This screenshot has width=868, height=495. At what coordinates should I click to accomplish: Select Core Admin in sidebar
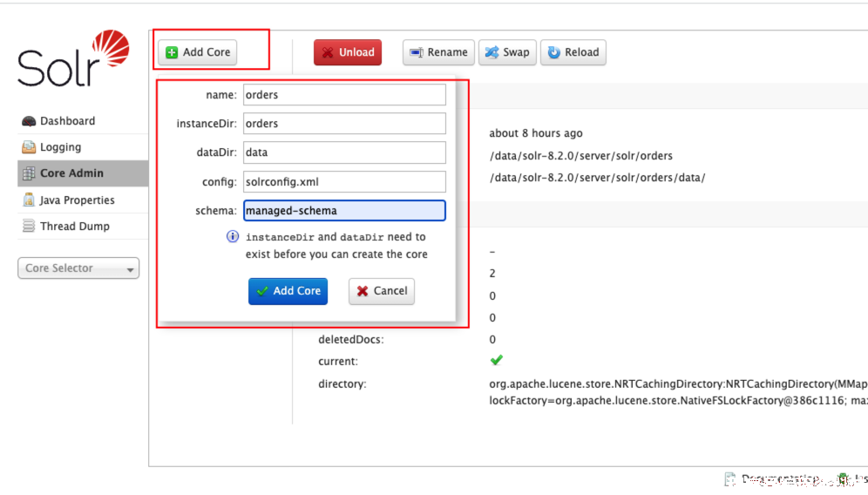point(83,173)
